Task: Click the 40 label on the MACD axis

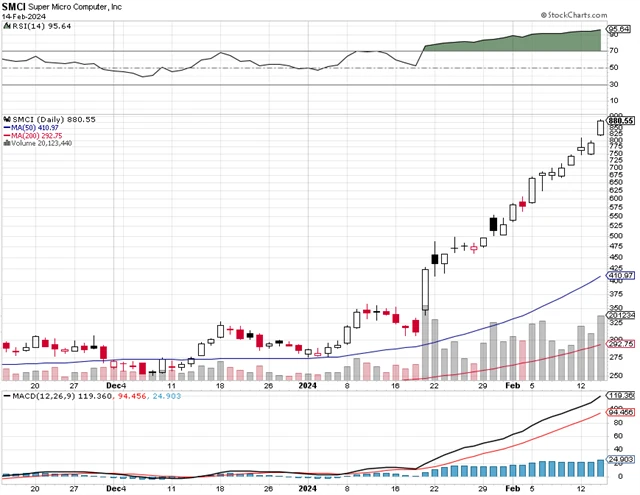Action: [618, 449]
